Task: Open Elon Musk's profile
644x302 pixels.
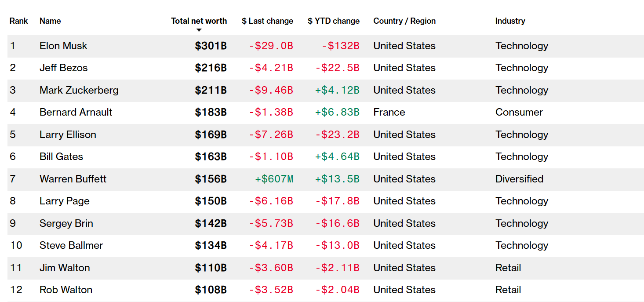Action: (63, 46)
